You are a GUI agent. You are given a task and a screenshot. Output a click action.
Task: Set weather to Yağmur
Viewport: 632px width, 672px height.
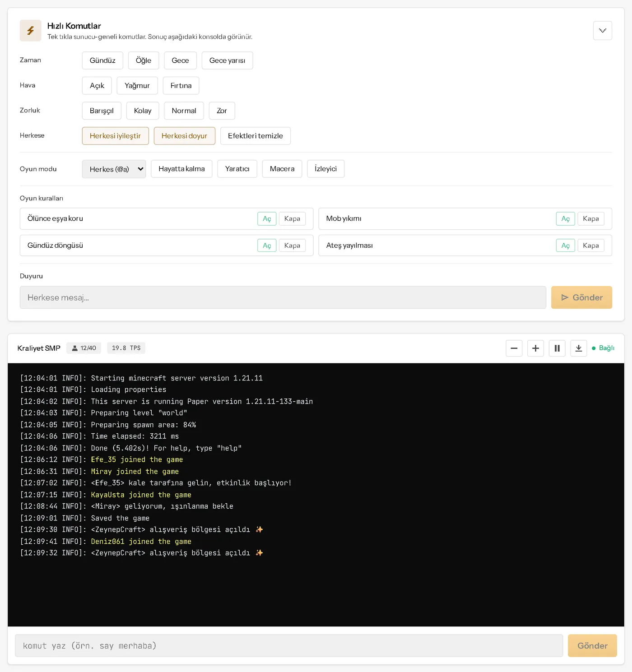tap(137, 86)
